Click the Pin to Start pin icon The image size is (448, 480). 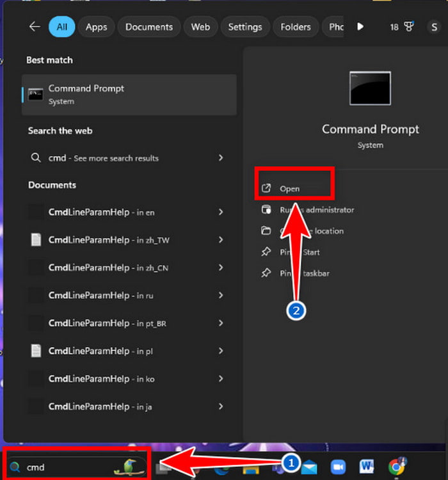pos(266,252)
